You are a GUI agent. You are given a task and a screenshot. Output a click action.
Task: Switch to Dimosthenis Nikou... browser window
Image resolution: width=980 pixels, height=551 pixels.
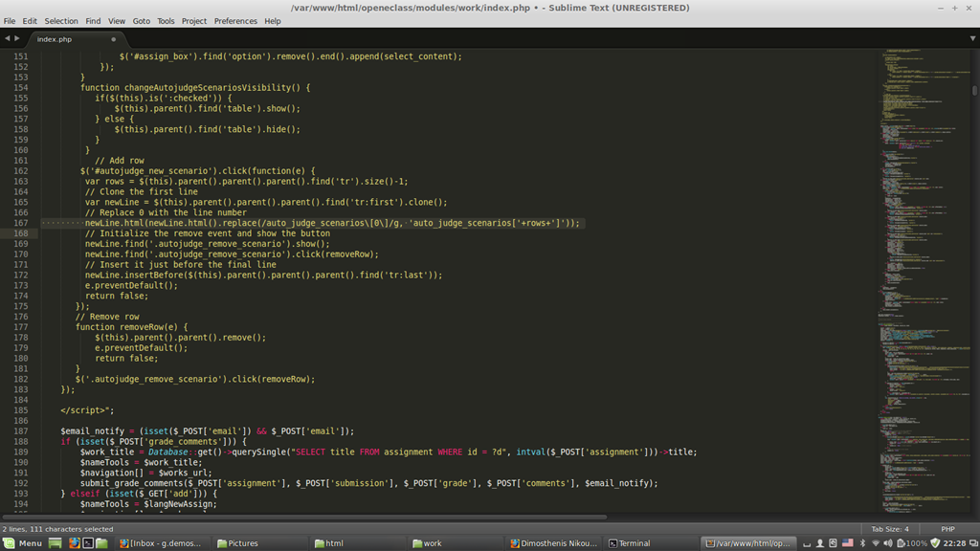click(x=554, y=543)
